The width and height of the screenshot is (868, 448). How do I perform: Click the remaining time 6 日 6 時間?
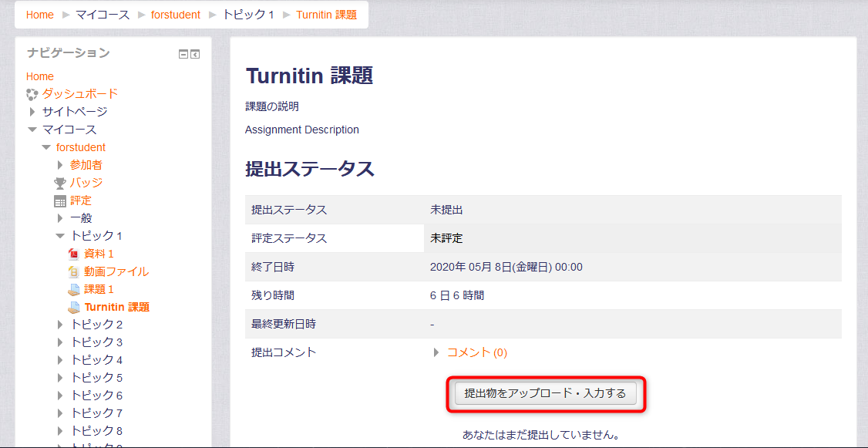[456, 296]
